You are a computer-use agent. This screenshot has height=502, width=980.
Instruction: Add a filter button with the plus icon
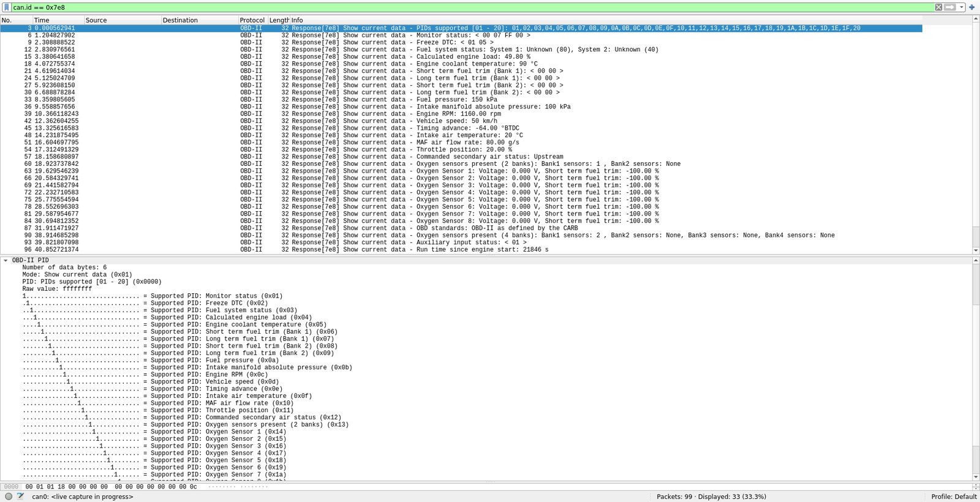(x=971, y=7)
